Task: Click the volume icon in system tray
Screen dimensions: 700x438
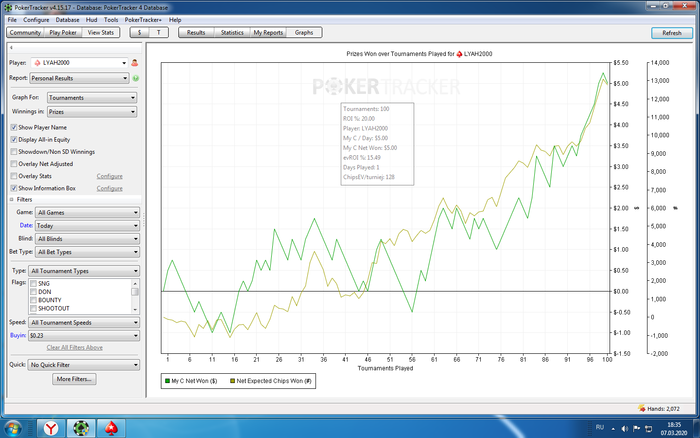Action: [625, 429]
